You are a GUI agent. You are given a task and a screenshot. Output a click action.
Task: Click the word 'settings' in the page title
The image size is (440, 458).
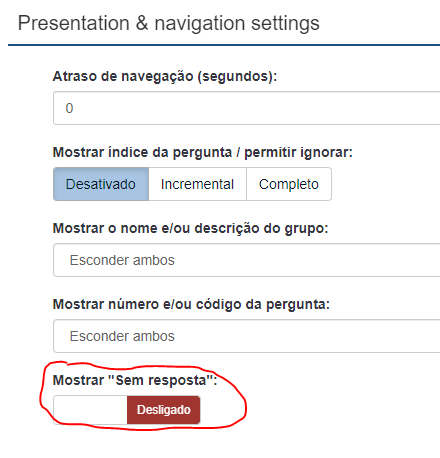285,23
